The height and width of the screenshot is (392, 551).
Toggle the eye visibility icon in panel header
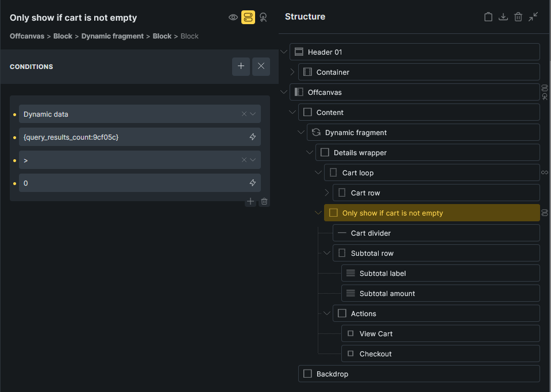[233, 17]
